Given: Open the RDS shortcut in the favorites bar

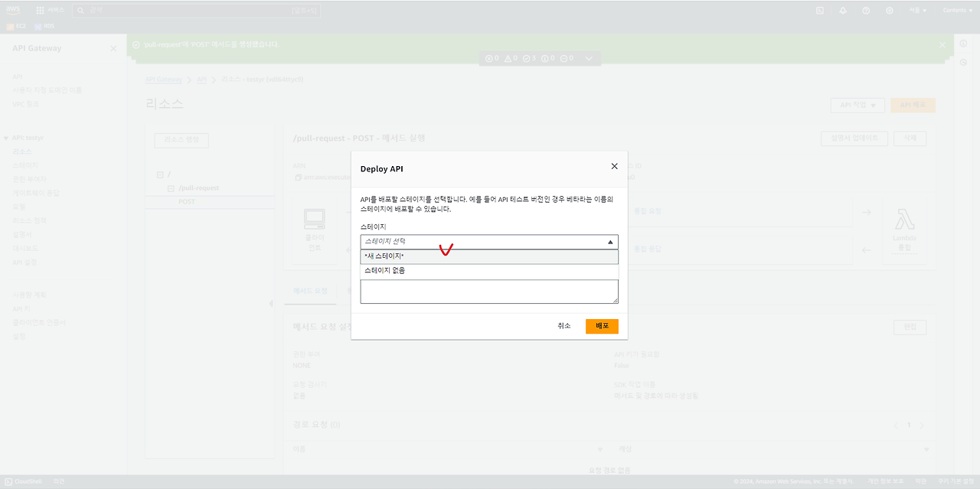Looking at the screenshot, I should point(44,26).
